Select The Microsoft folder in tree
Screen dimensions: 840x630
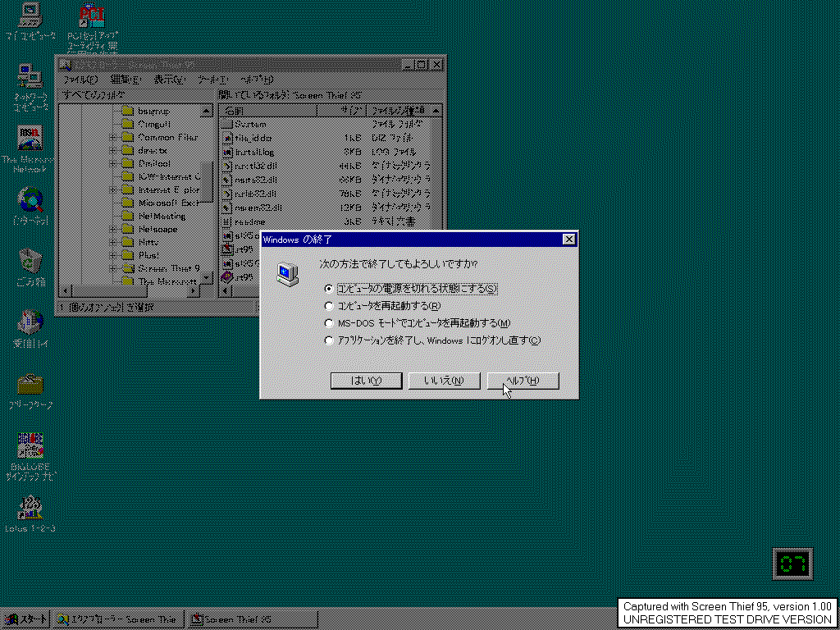tap(160, 281)
